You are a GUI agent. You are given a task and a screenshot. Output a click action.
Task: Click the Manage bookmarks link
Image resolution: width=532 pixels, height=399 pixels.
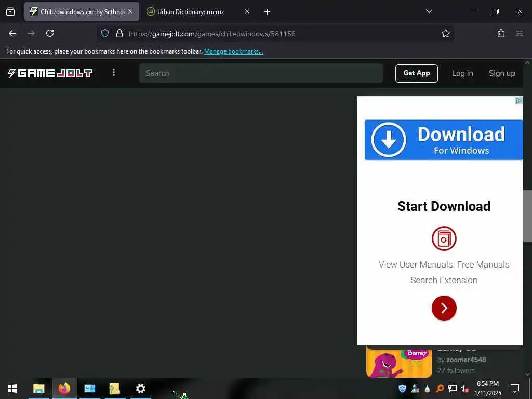[233, 51]
